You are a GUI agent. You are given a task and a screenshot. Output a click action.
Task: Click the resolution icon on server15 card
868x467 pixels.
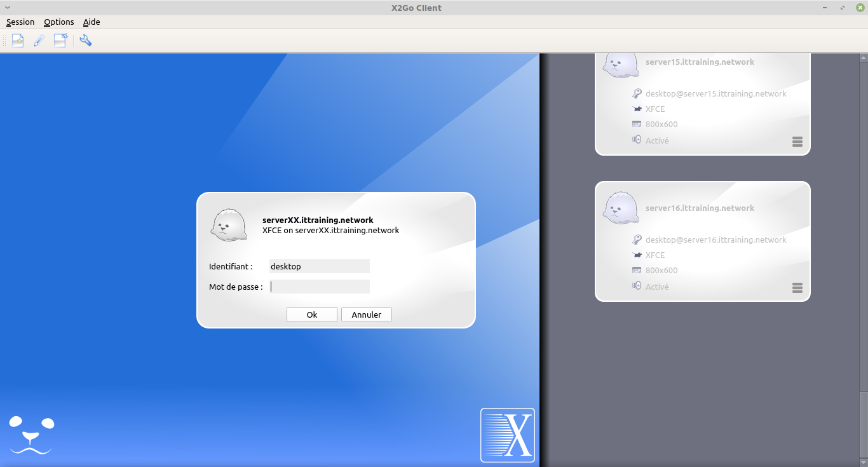coord(637,124)
